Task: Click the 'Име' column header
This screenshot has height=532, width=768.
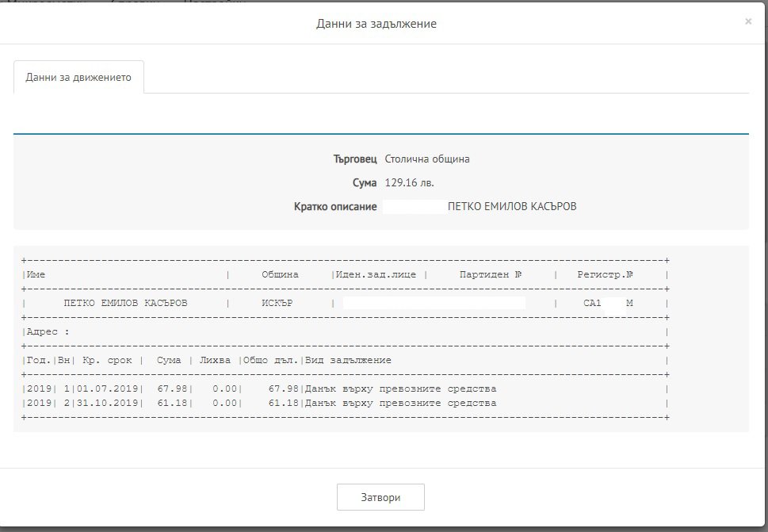Action: [x=36, y=274]
